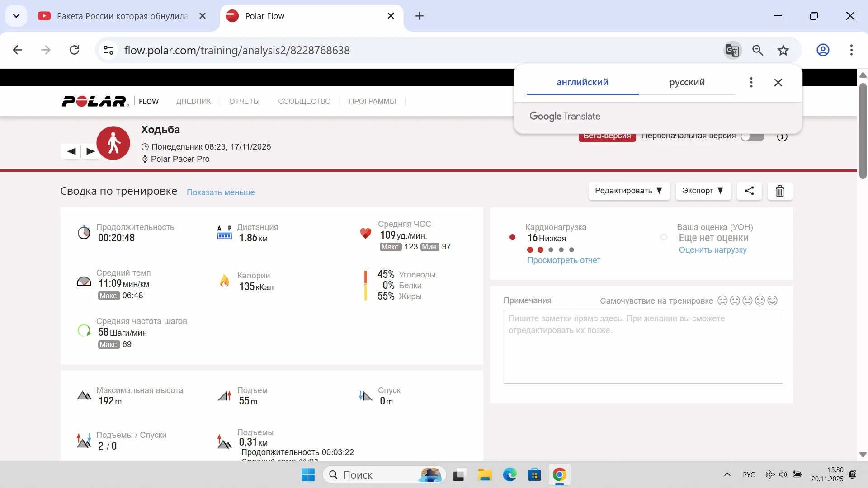Select the happiest smiley feeling face

(773, 300)
